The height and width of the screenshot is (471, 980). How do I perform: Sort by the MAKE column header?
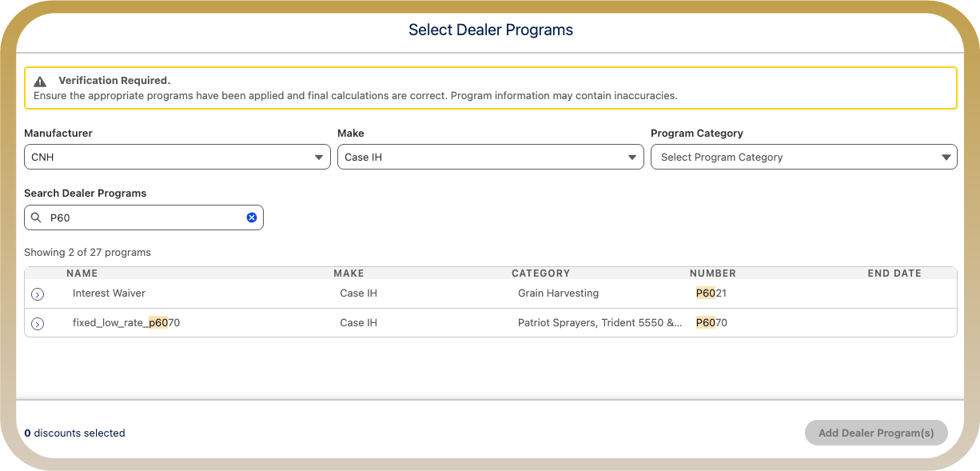(x=349, y=273)
